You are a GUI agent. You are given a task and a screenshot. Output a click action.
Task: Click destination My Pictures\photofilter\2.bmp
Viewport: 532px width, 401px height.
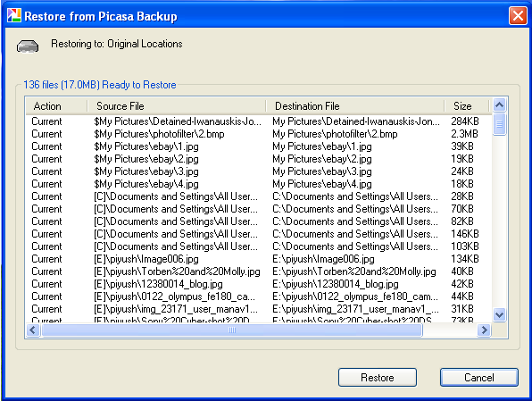coord(335,134)
